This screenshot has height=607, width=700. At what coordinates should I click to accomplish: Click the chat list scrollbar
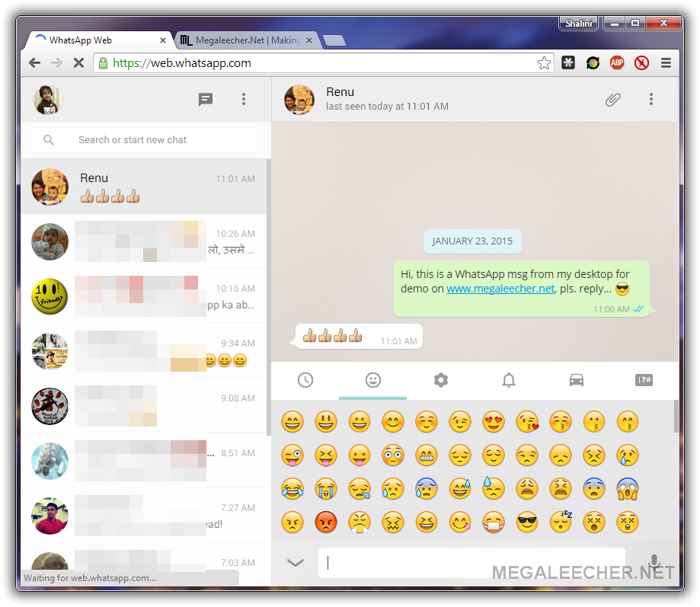[268, 297]
